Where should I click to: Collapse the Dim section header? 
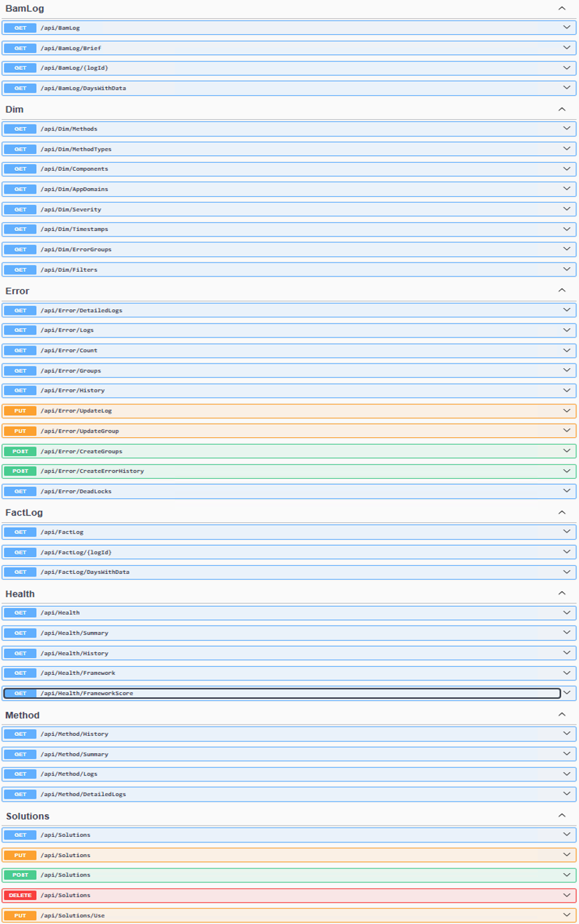coord(289,108)
